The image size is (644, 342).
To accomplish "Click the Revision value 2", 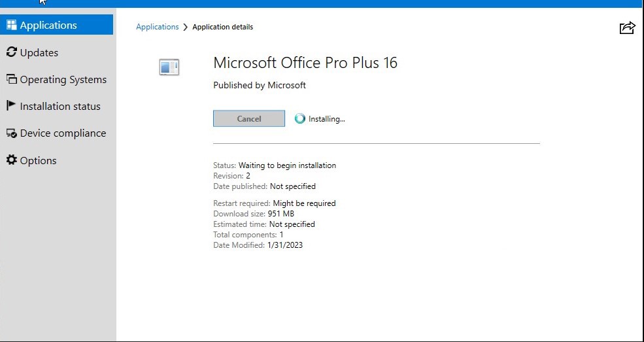I will pos(248,176).
